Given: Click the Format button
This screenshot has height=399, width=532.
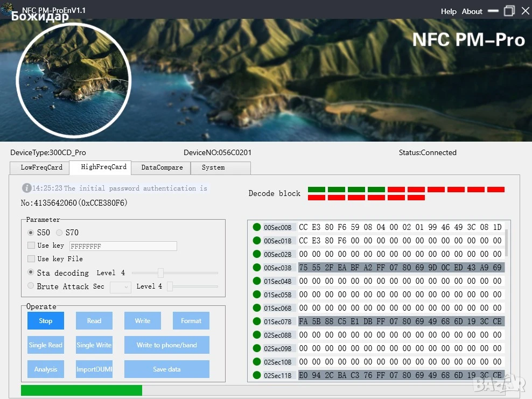Looking at the screenshot, I should pyautogui.click(x=191, y=320).
